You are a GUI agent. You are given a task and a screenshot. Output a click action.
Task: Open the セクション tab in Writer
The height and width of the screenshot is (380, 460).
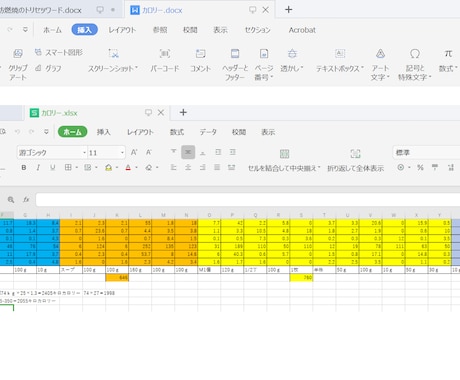coord(257,30)
